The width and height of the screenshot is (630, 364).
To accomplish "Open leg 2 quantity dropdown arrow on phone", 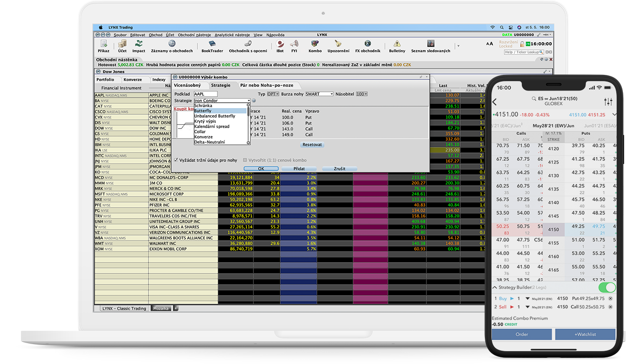I will click(x=528, y=307).
